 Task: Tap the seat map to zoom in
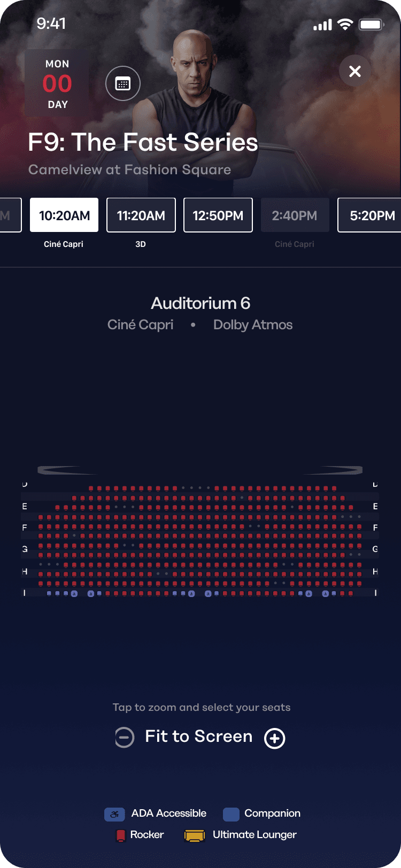tap(200, 540)
